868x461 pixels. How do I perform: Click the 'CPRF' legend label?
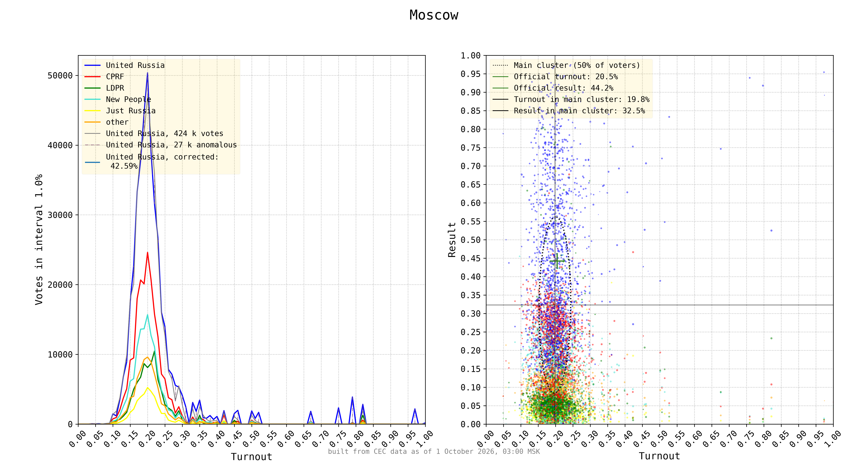[x=115, y=77]
